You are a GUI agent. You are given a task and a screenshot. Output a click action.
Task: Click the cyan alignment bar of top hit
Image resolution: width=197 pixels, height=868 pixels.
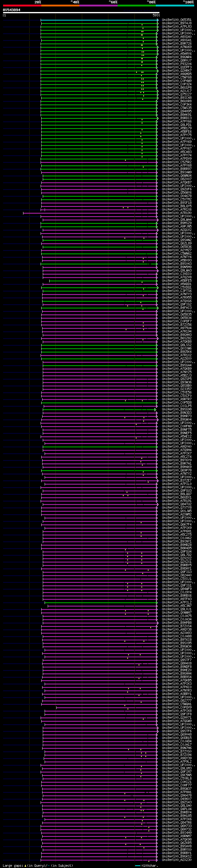(99, 20)
